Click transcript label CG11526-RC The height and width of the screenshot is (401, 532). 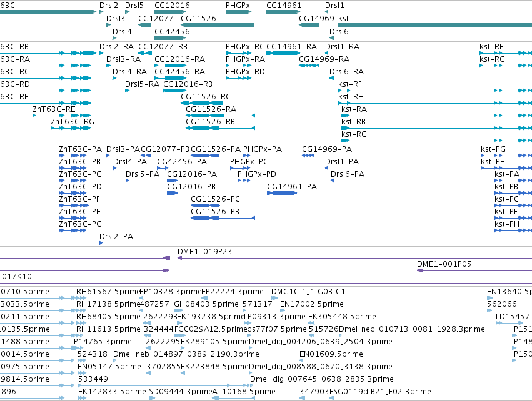click(206, 97)
